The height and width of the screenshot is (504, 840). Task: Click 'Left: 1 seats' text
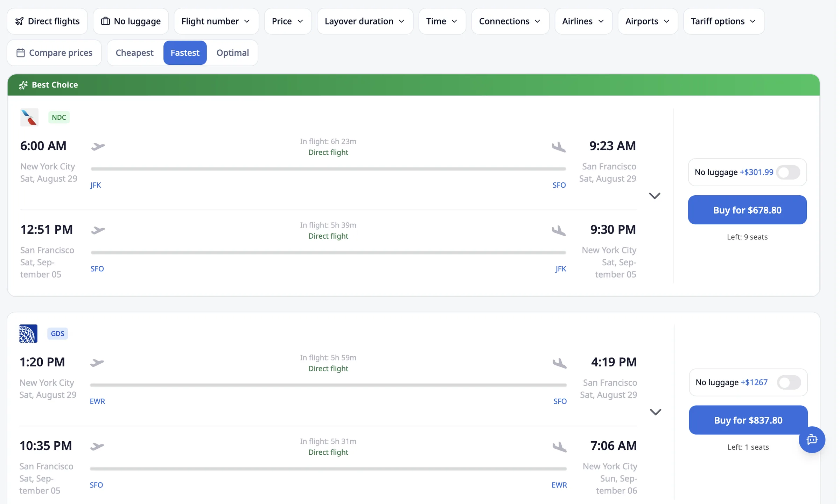coord(748,447)
